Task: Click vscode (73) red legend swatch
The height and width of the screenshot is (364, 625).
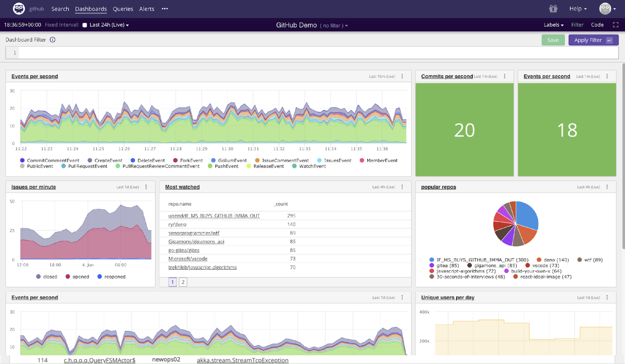Action: click(527, 265)
